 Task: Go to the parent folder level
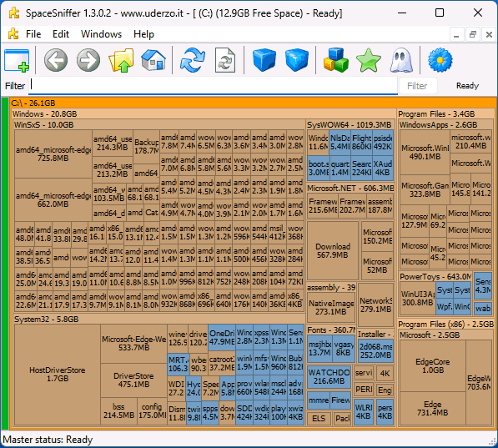click(x=121, y=60)
